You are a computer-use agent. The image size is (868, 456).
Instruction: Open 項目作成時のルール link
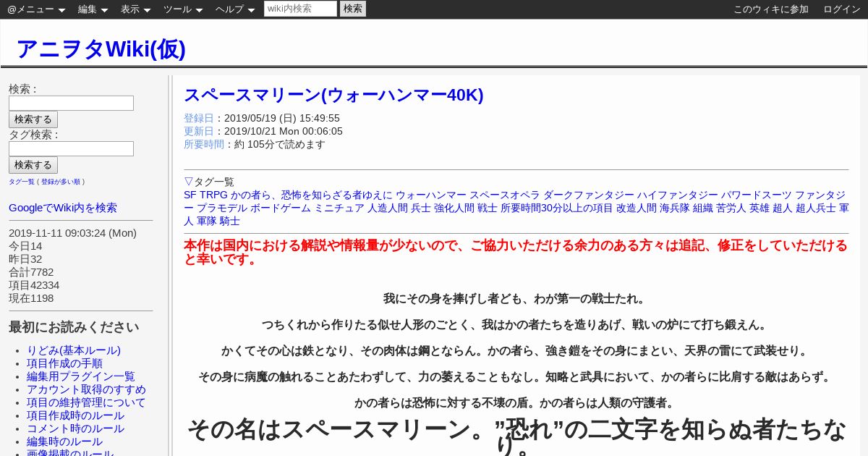(75, 415)
